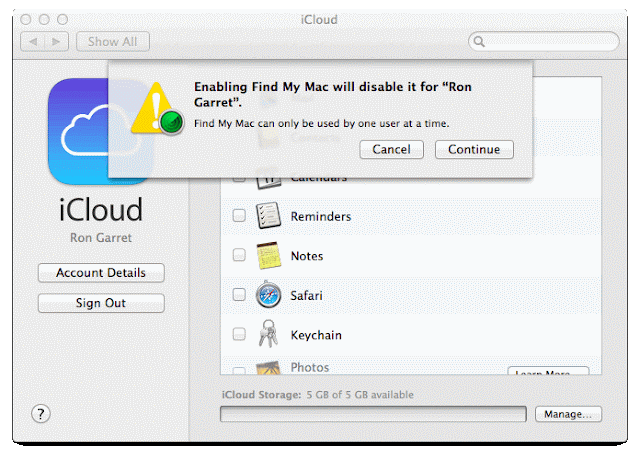Select the Keychain label
Screen dimensions: 640x460
coord(316,336)
